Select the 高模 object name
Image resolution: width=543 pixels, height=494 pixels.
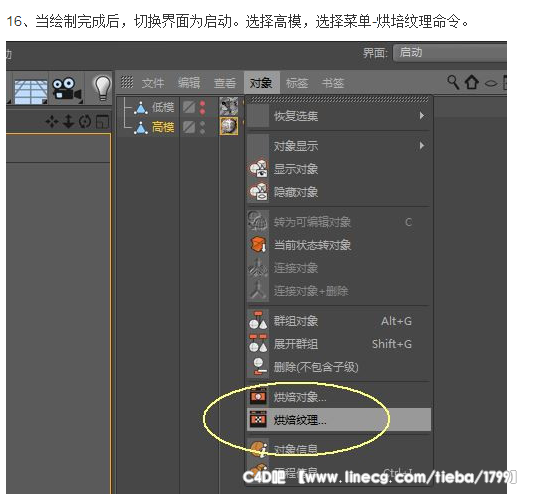[x=163, y=127]
